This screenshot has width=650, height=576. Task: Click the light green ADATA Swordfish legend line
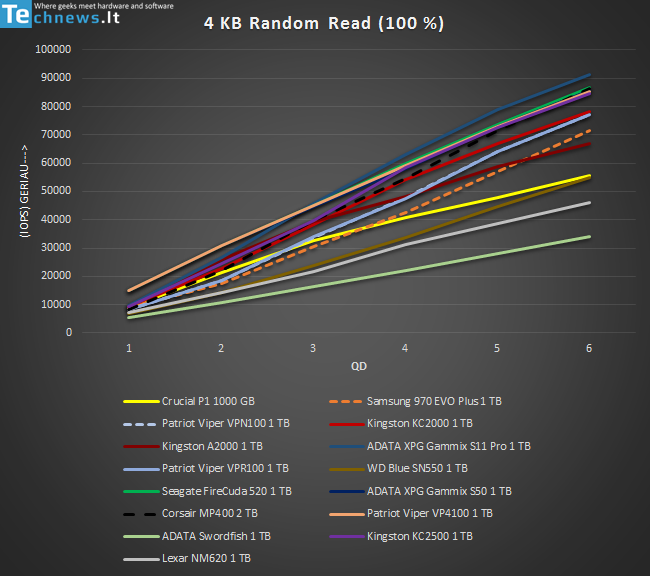(x=141, y=537)
